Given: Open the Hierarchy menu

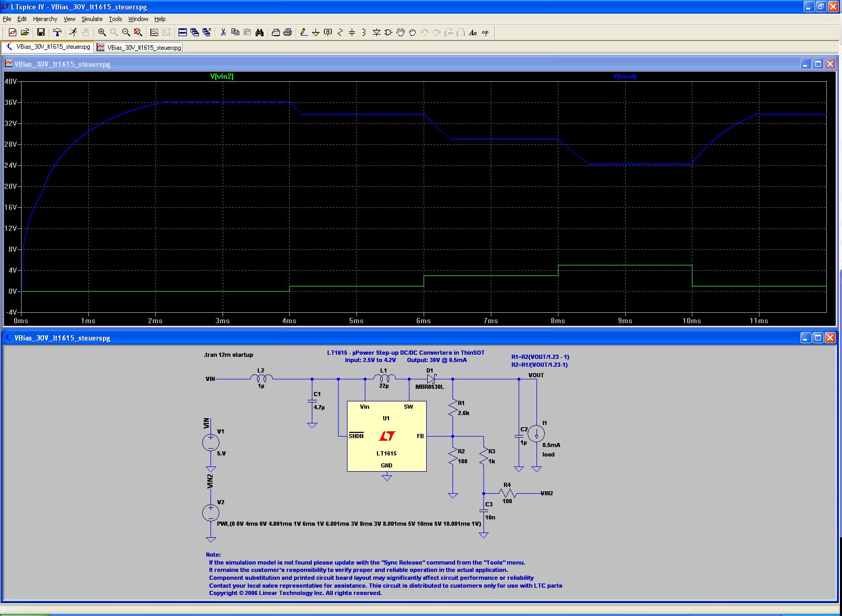Looking at the screenshot, I should 45,19.
